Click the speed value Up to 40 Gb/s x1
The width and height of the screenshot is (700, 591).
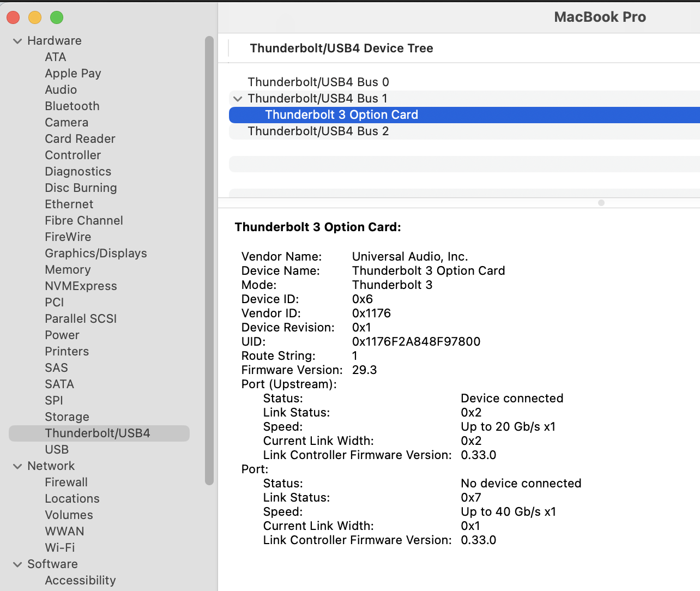pyautogui.click(x=509, y=512)
